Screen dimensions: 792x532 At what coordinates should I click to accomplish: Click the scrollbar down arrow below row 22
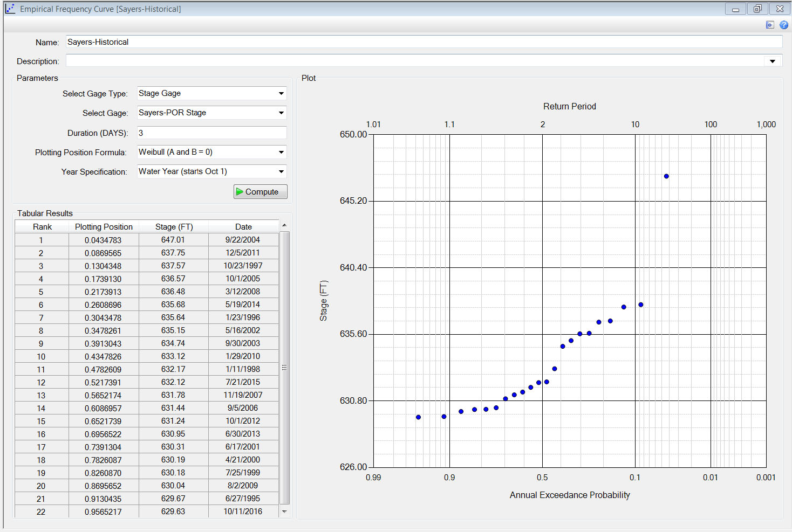pos(284,511)
